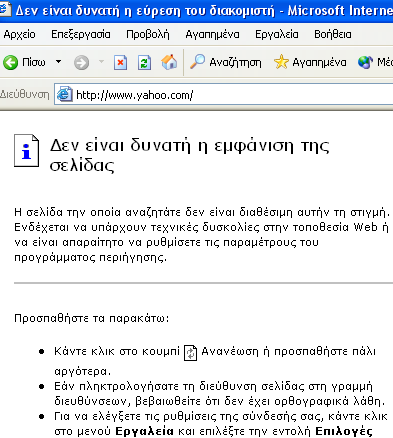Click the Διεύθυνση address bar label
The image size is (393, 438).
click(x=25, y=95)
